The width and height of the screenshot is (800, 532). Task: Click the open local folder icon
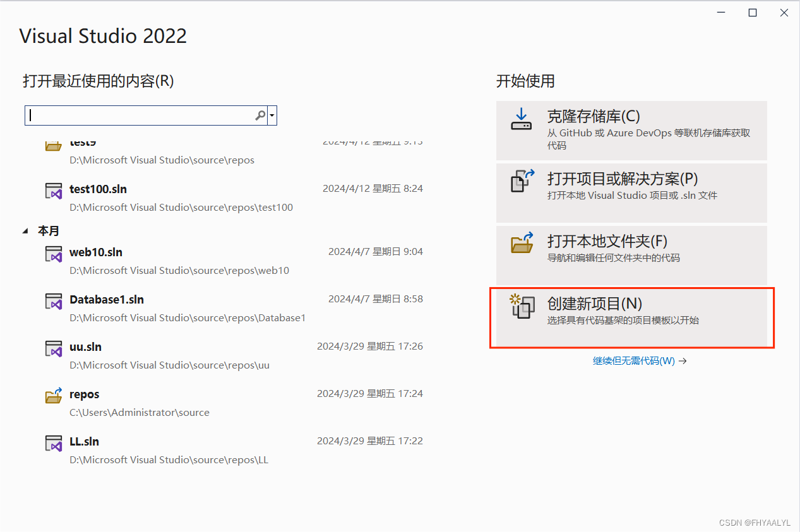coord(522,242)
